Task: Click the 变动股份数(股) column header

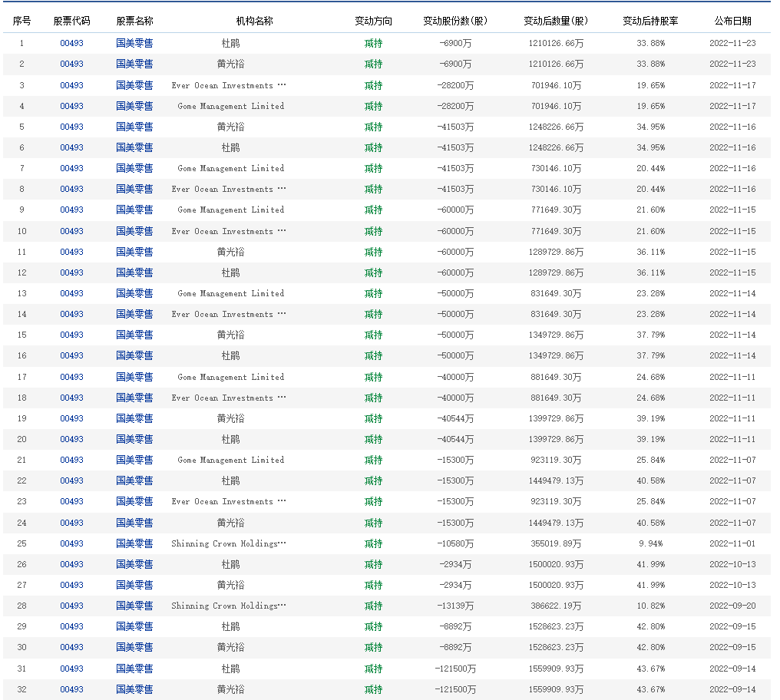Action: pyautogui.click(x=455, y=21)
